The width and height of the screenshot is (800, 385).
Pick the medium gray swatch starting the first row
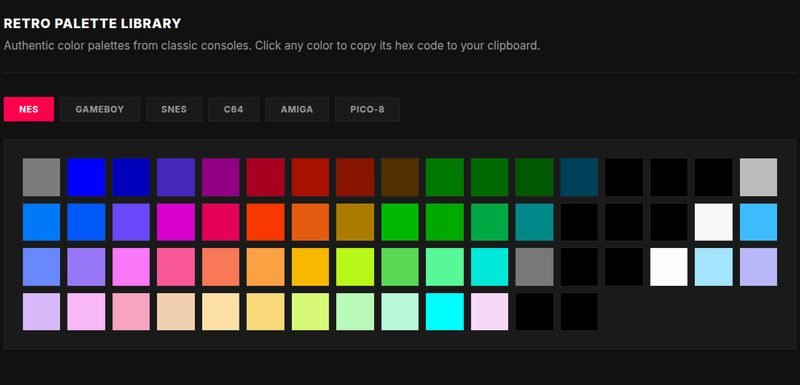(x=41, y=177)
